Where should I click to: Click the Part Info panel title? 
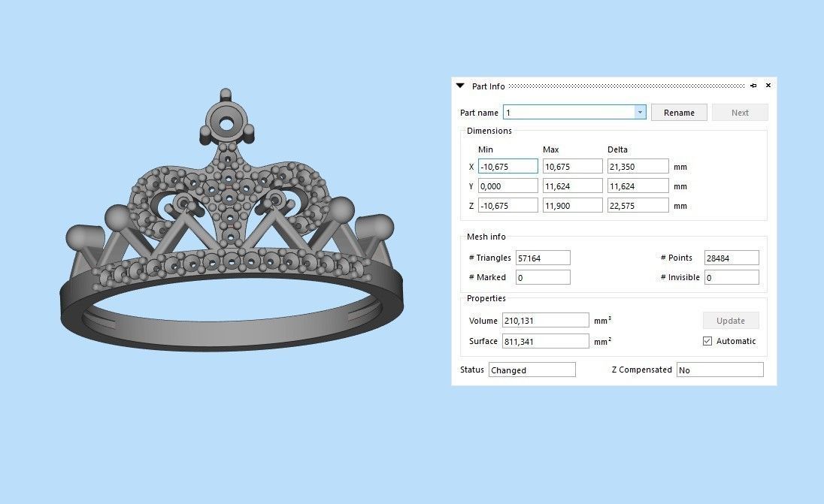tap(488, 86)
